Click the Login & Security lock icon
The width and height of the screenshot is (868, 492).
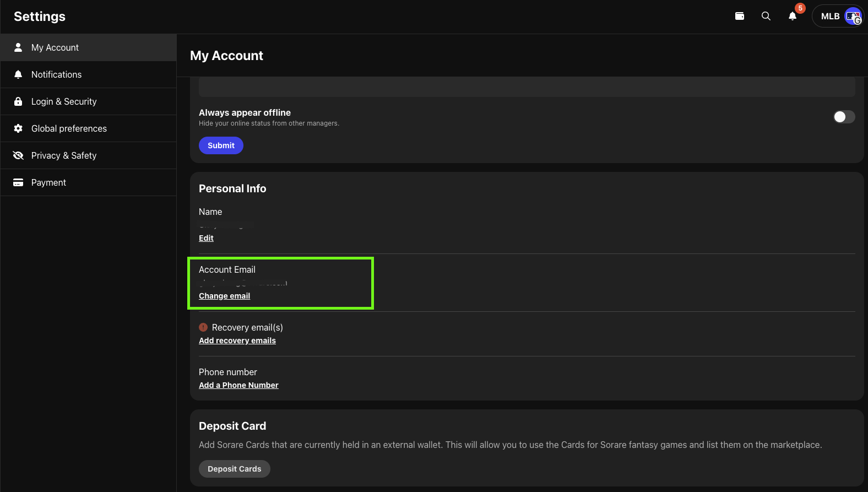(18, 101)
